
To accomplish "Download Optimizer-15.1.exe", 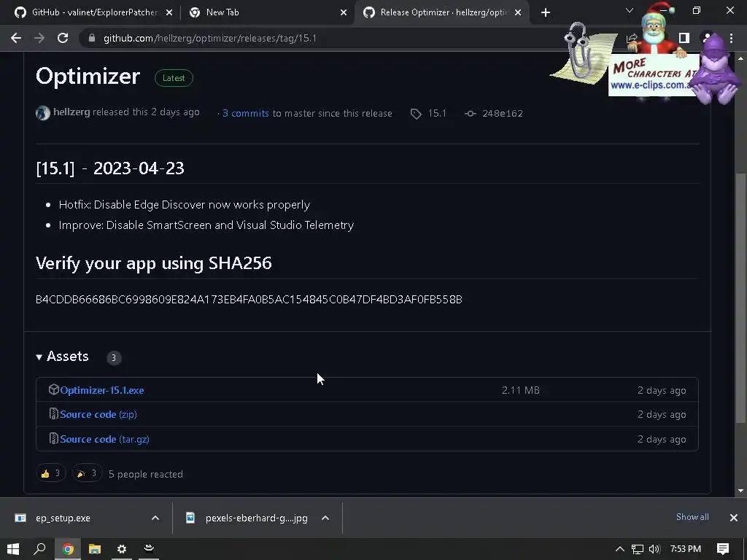I will coord(102,390).
